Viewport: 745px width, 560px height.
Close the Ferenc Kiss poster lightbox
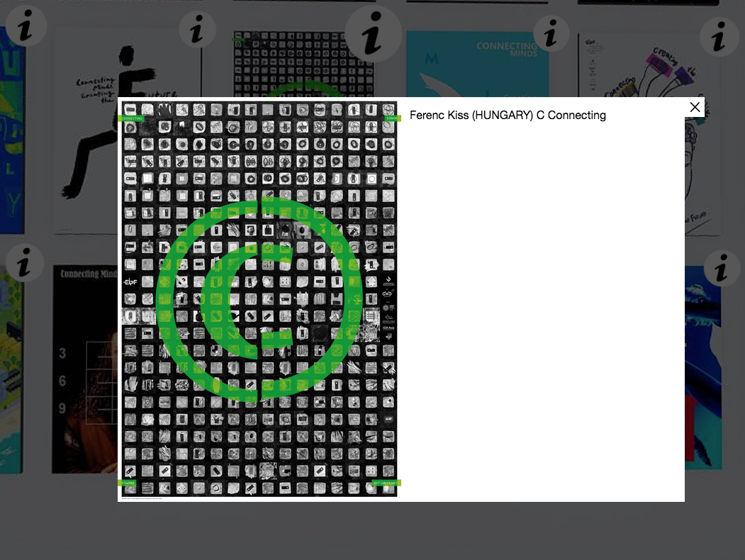coord(695,107)
